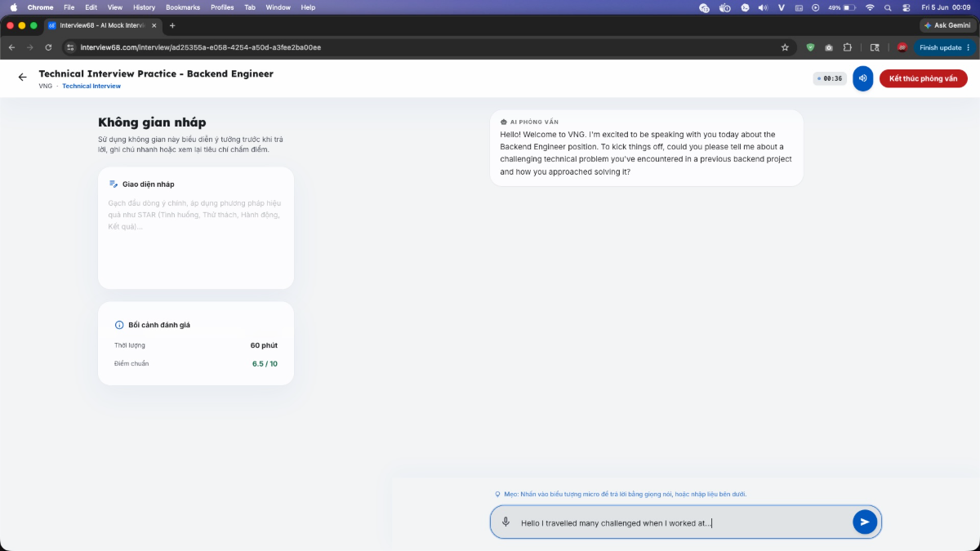This screenshot has height=551, width=980.
Task: Open Spotlight search in menu bar
Action: pyautogui.click(x=888, y=7)
